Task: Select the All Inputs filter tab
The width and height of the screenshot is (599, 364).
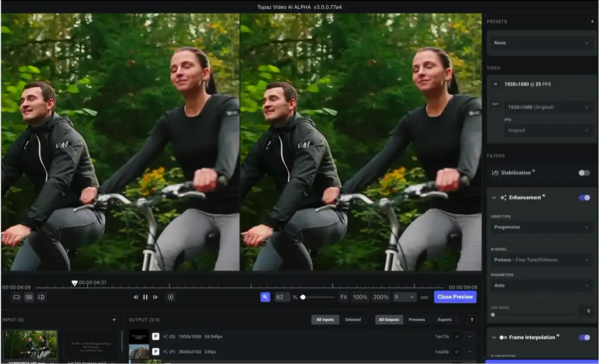Action: pos(325,320)
